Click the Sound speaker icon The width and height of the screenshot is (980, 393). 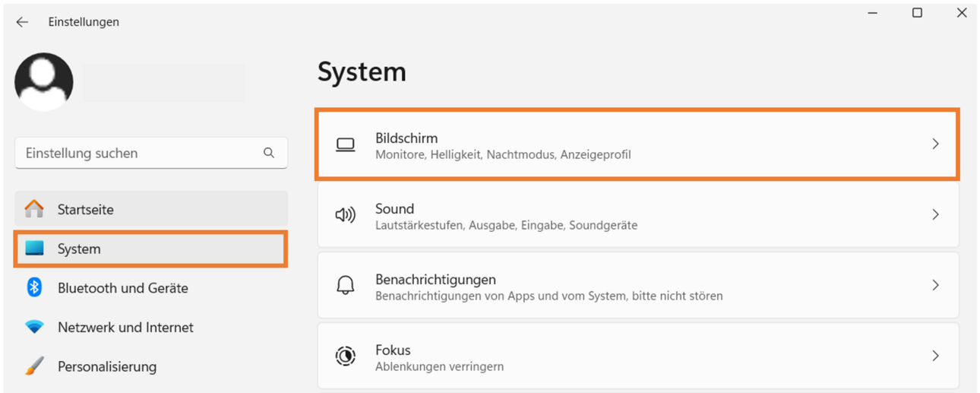[x=346, y=215]
